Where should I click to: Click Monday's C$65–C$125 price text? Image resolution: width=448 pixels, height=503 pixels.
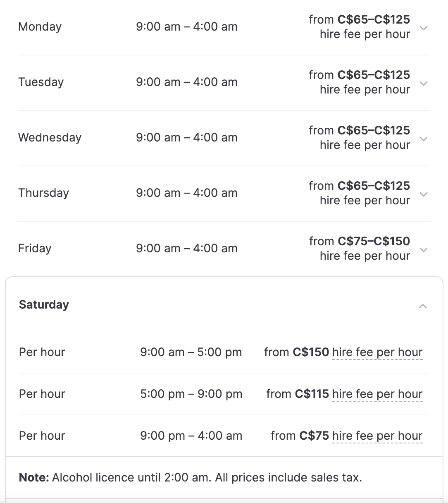coord(374,20)
